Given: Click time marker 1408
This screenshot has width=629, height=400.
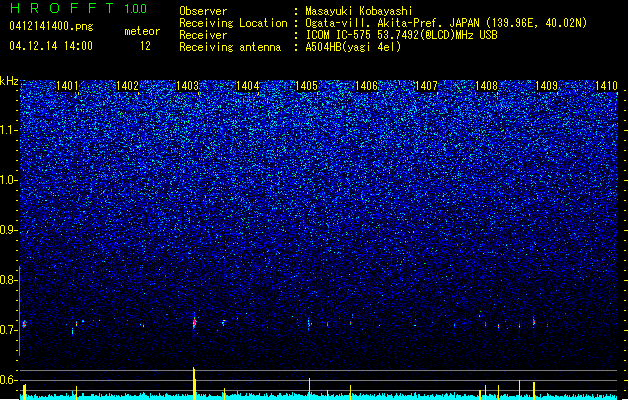Looking at the screenshot, I should click(x=486, y=86).
